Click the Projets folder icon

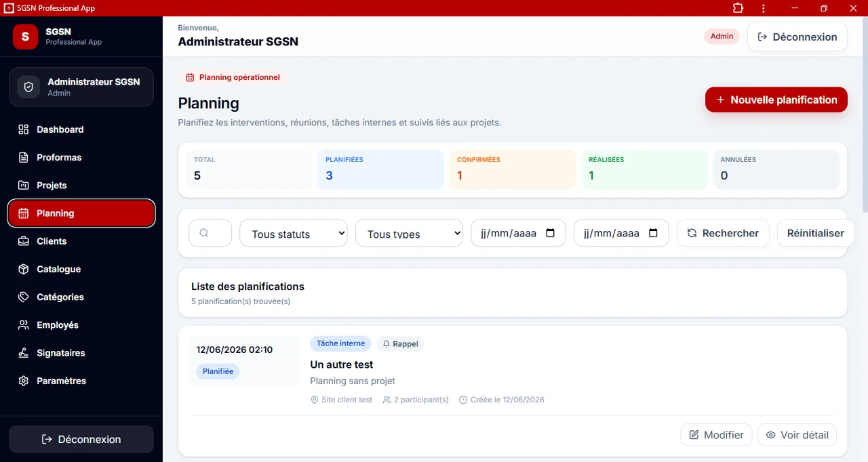pyautogui.click(x=24, y=185)
